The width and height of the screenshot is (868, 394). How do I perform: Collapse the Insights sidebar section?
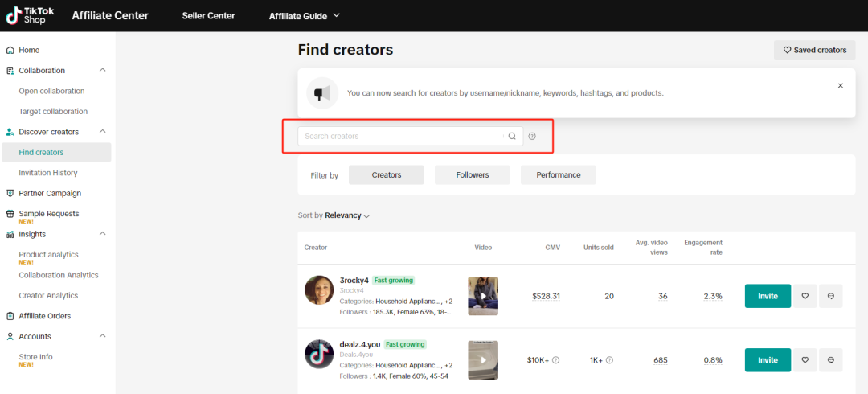[102, 234]
